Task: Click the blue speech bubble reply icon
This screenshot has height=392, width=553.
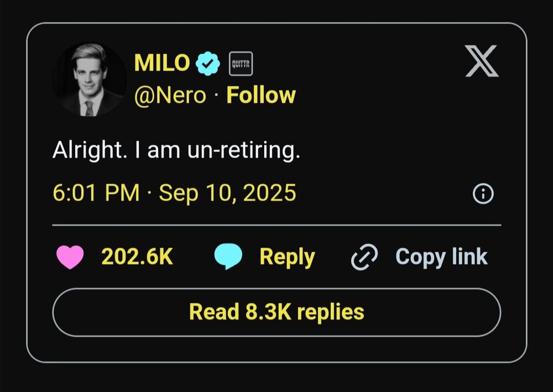Action: (228, 257)
